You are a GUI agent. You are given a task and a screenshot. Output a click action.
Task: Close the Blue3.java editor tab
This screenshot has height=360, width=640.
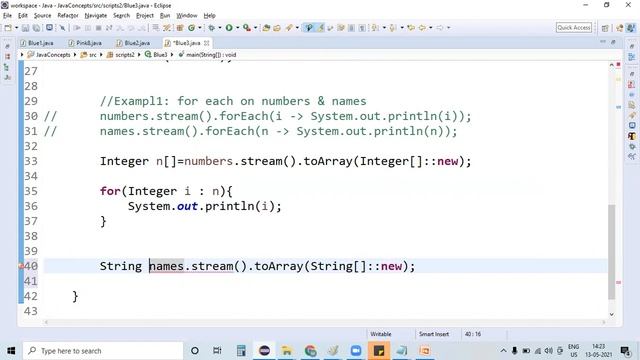click(207, 43)
